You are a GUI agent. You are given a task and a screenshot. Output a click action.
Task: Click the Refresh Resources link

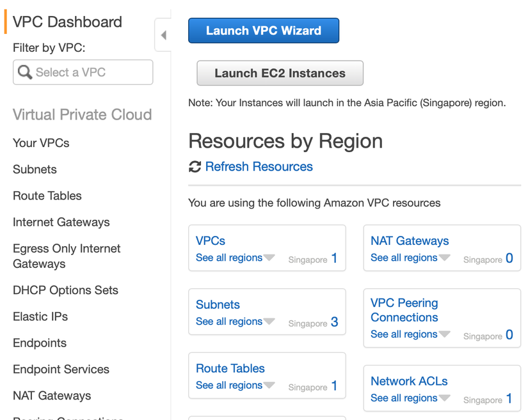point(259,167)
